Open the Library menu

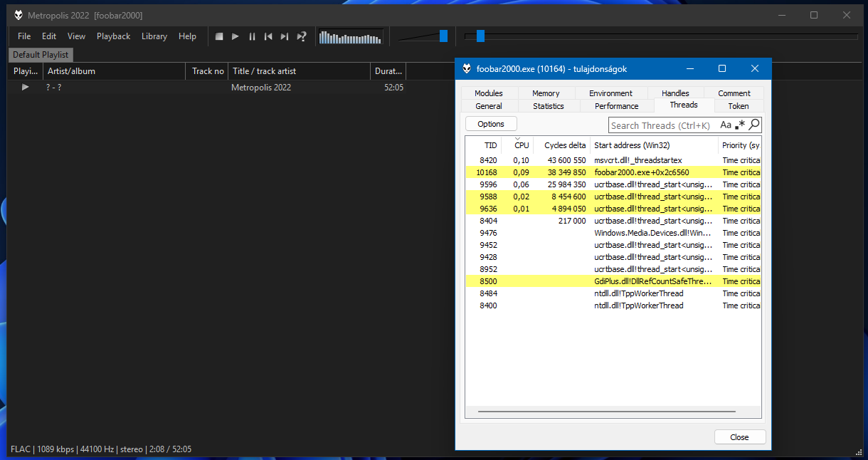[x=154, y=36]
